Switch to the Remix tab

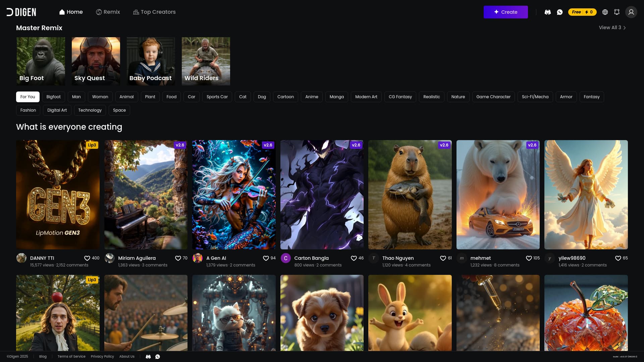point(108,12)
